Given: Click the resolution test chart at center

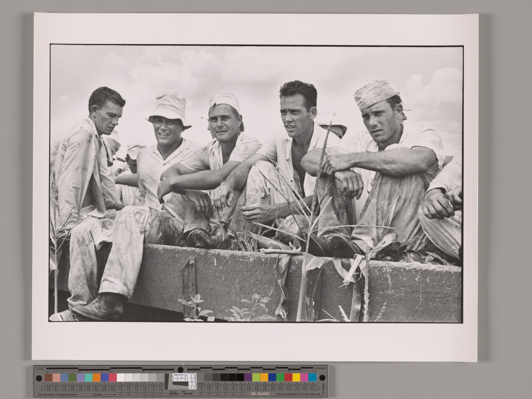Looking at the screenshot, I should pos(184,381).
